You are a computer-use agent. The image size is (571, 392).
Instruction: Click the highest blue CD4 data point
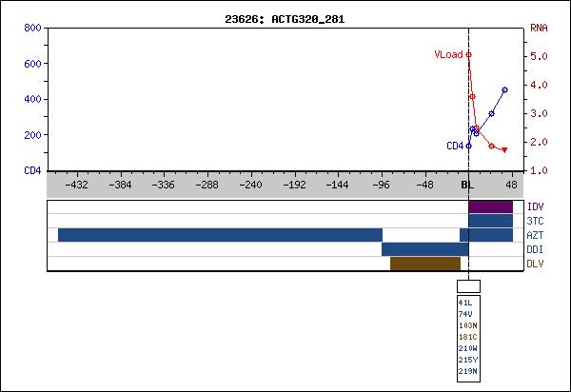505,89
